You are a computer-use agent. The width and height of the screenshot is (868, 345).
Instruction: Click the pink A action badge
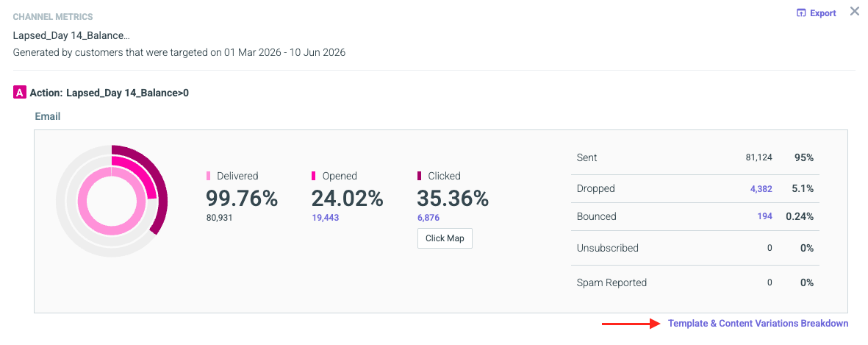19,93
